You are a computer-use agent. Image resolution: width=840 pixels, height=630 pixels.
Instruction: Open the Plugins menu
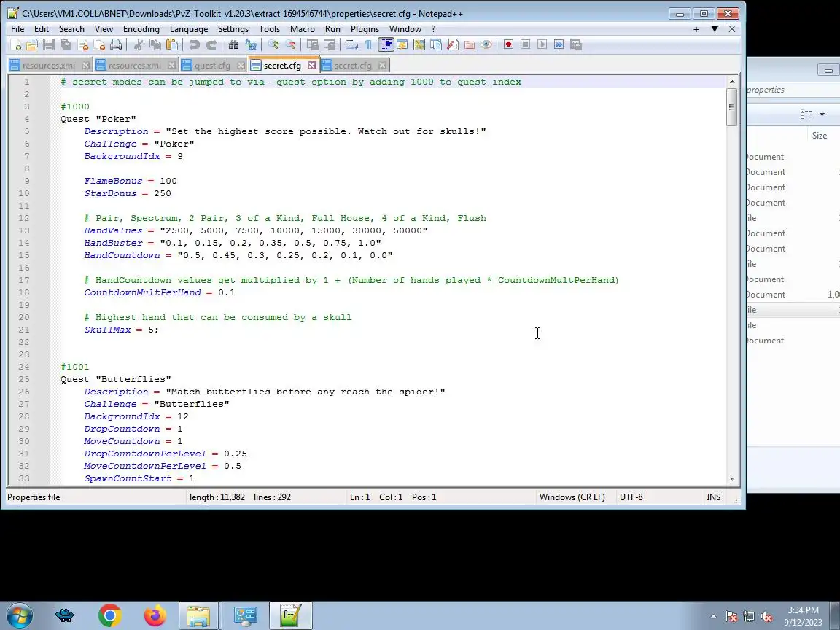365,29
